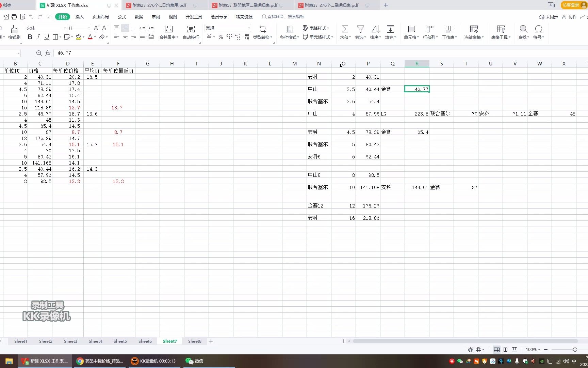Image resolution: width=588 pixels, height=368 pixels.
Task: Click the Filter funnel icon
Action: (x=360, y=29)
